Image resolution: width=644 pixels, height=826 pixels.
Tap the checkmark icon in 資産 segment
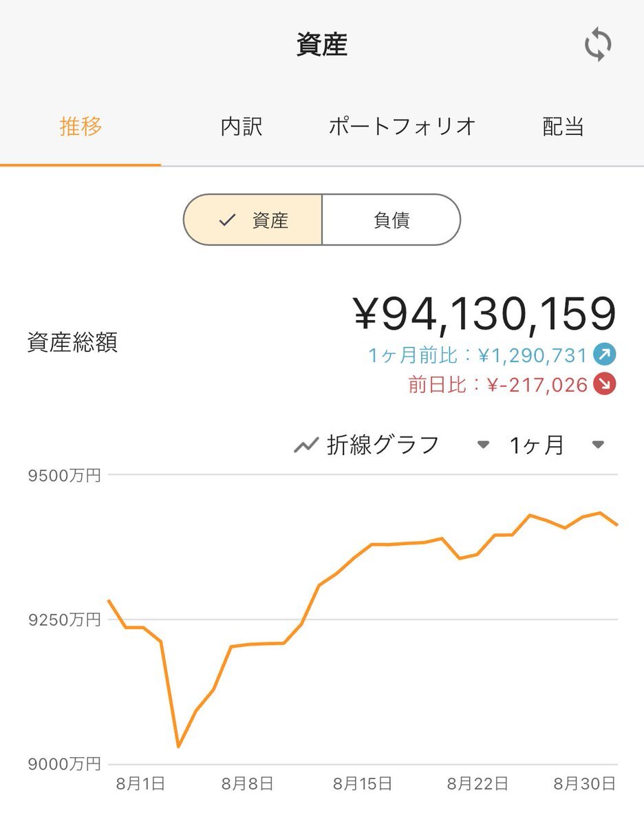click(226, 220)
